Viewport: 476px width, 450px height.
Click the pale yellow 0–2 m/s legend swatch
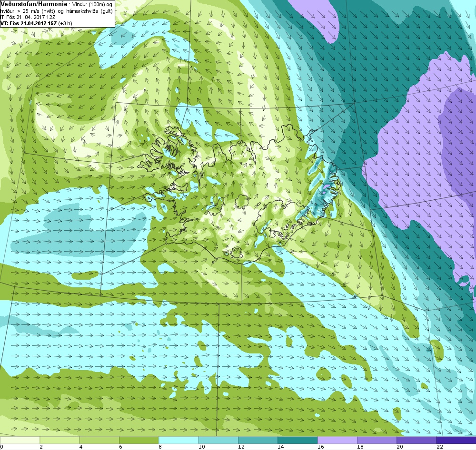(x=20, y=440)
